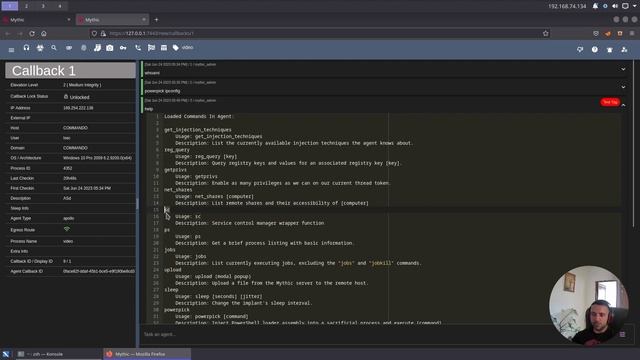This screenshot has height=360, width=640.
Task: Click the lock site security icon
Action: point(103,33)
